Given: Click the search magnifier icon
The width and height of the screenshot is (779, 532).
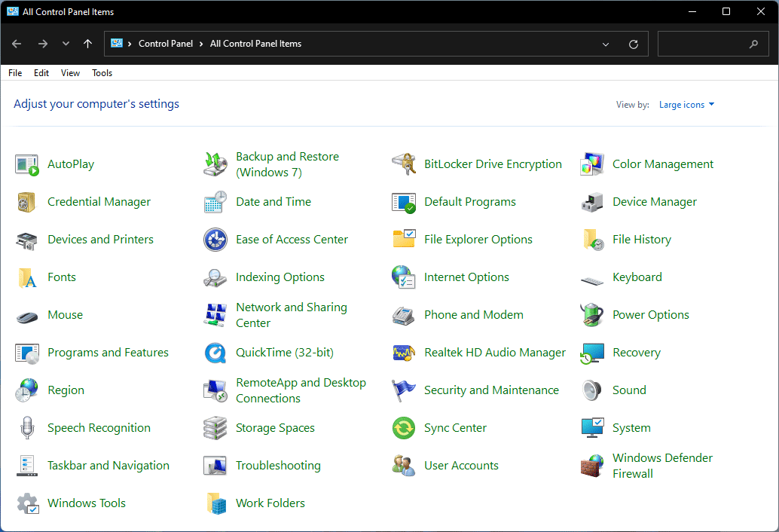Looking at the screenshot, I should (753, 44).
